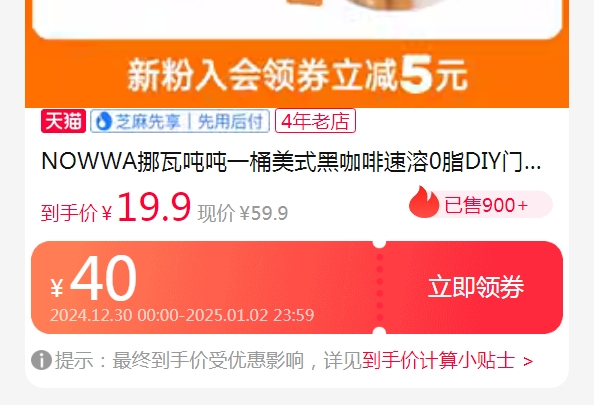The width and height of the screenshot is (594, 405).
Task: Open the NOWWA挪瓦 coffee product title
Action: [x=291, y=162]
